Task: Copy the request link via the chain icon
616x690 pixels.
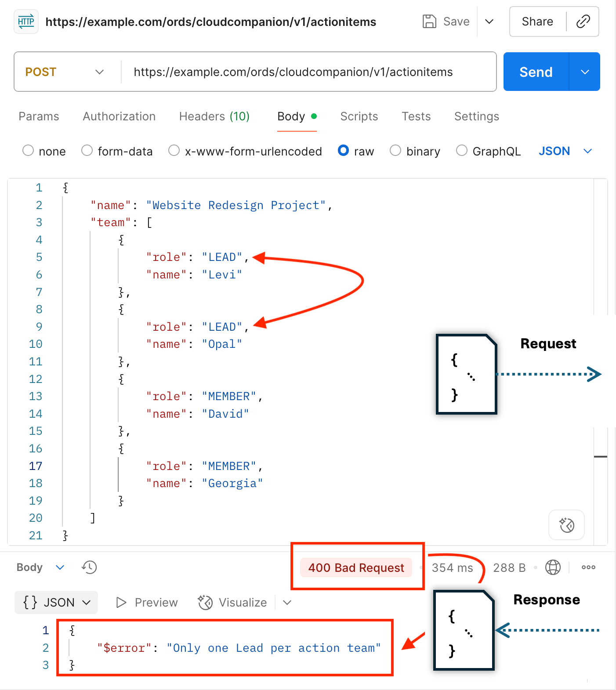Action: [583, 22]
